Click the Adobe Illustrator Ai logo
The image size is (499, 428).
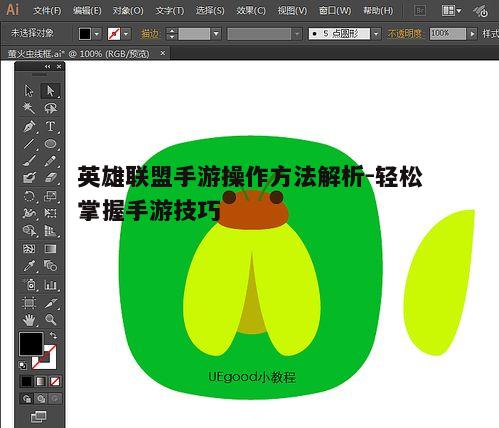tap(12, 10)
